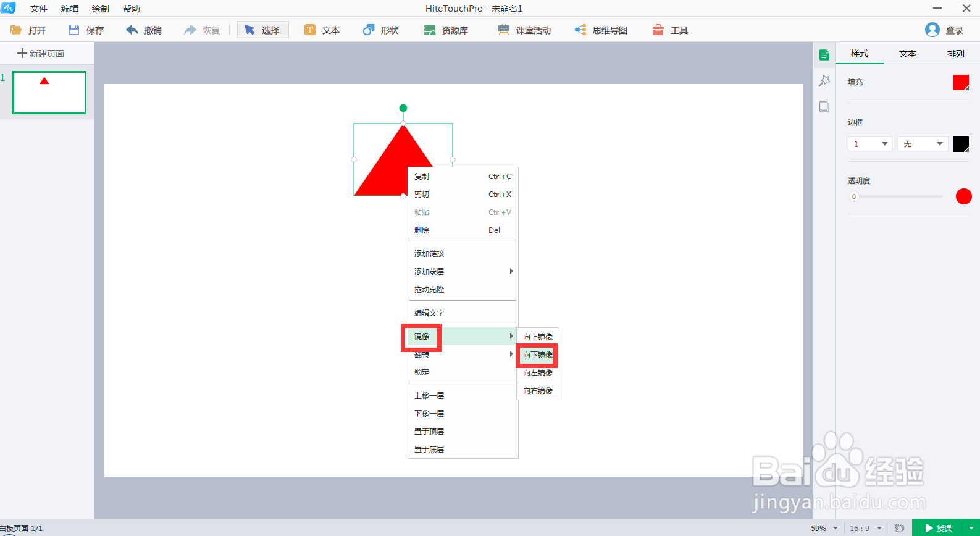The image size is (980, 536).
Task: Open the 文件 menu
Action: (39, 9)
